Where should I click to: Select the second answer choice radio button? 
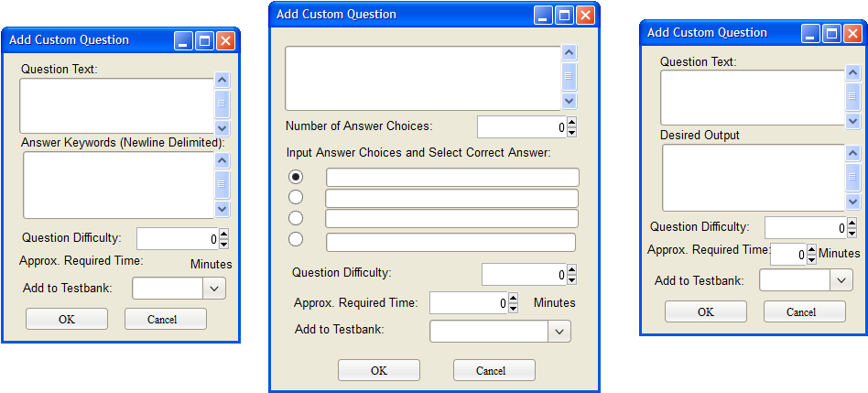(x=296, y=197)
